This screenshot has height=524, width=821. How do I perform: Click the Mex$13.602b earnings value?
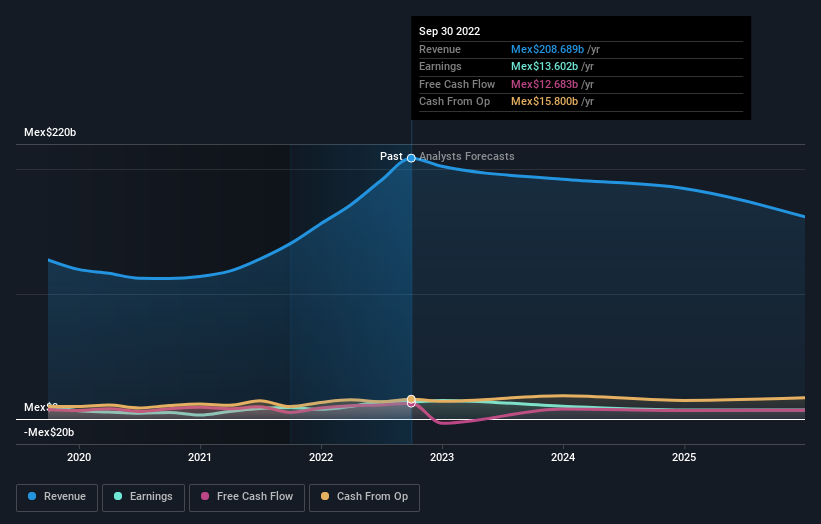point(545,66)
